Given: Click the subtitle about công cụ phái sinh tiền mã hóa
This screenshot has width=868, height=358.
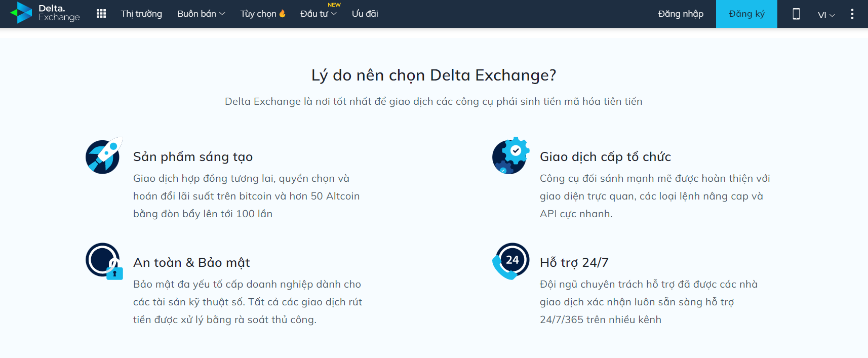Looking at the screenshot, I should tap(433, 101).
